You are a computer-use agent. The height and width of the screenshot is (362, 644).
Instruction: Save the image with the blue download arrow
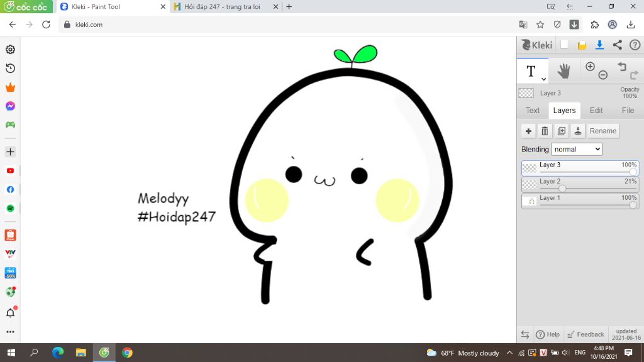(x=599, y=45)
